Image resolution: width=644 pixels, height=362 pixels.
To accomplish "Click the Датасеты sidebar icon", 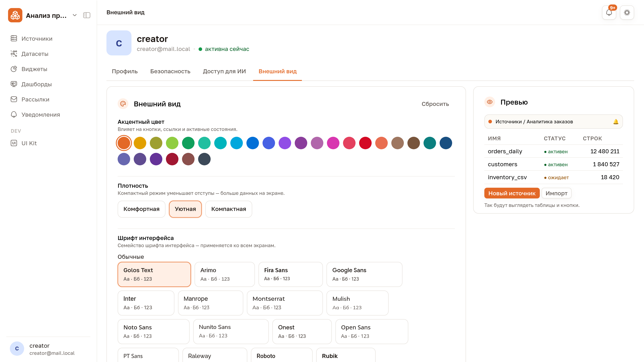I will [14, 54].
